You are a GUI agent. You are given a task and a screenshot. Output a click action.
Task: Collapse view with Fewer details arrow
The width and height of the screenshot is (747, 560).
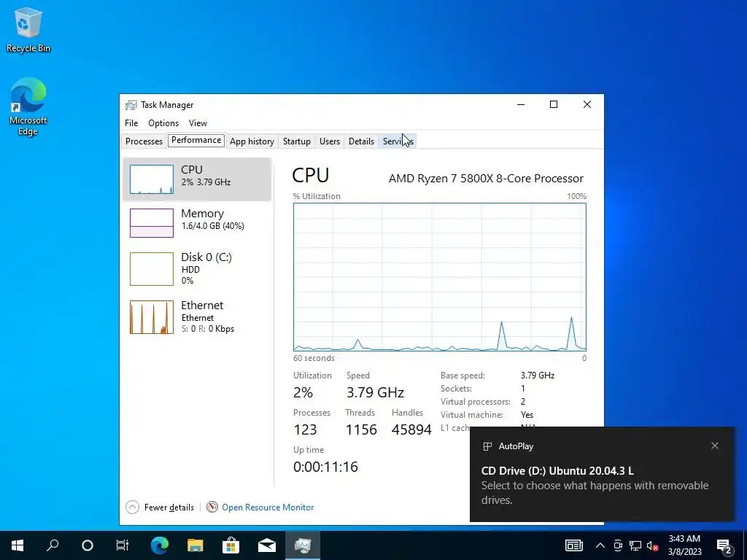click(133, 507)
